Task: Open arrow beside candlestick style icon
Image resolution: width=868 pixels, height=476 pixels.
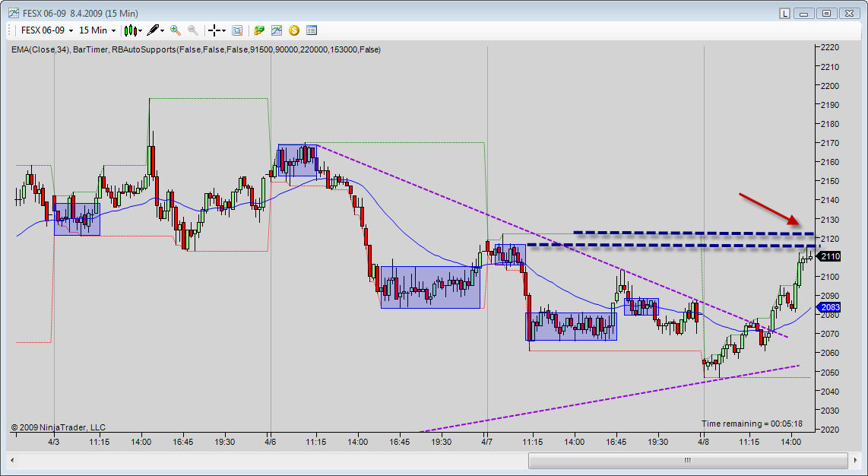Action: pos(140,30)
